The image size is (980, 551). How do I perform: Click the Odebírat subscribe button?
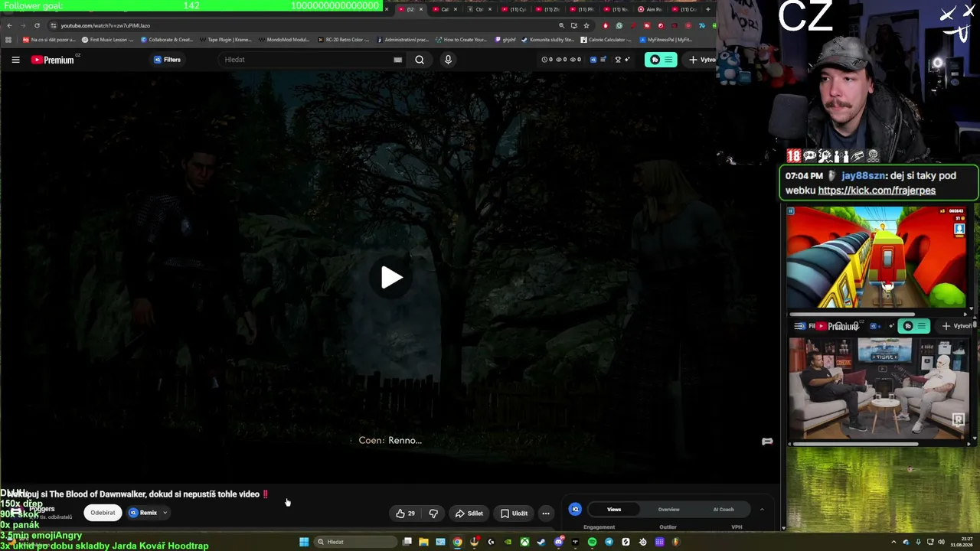(103, 513)
